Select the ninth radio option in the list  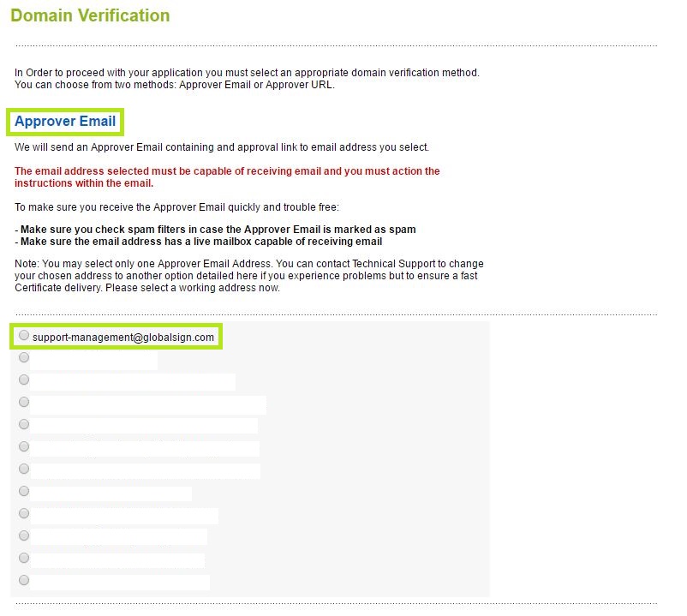click(x=24, y=513)
